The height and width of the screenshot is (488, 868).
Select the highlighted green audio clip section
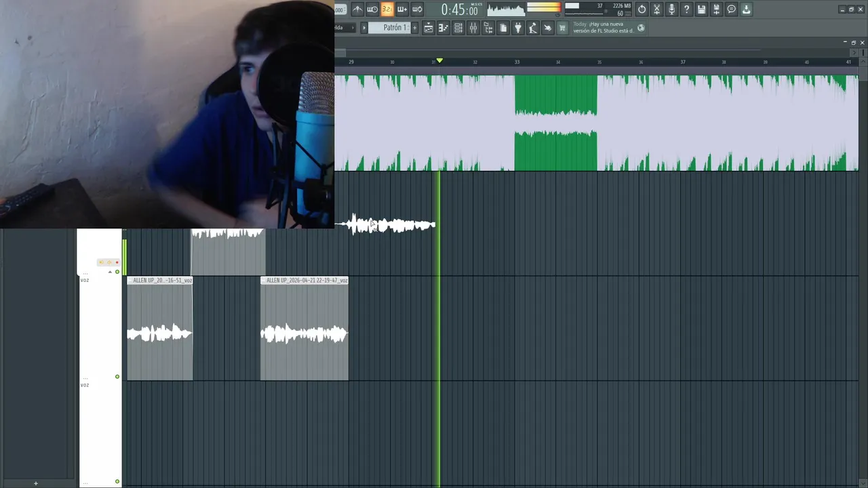pos(556,123)
